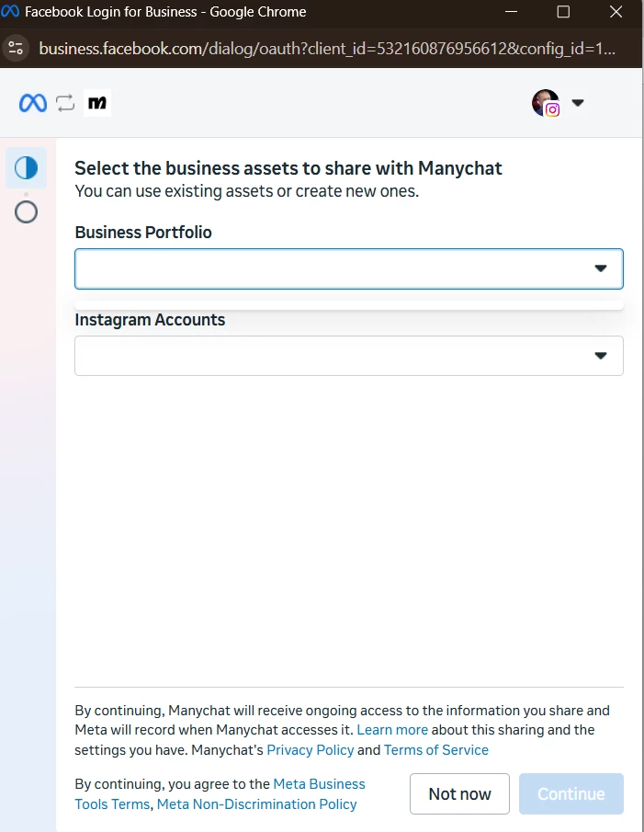Open the Learn more link
This screenshot has height=832, width=644.
(392, 730)
